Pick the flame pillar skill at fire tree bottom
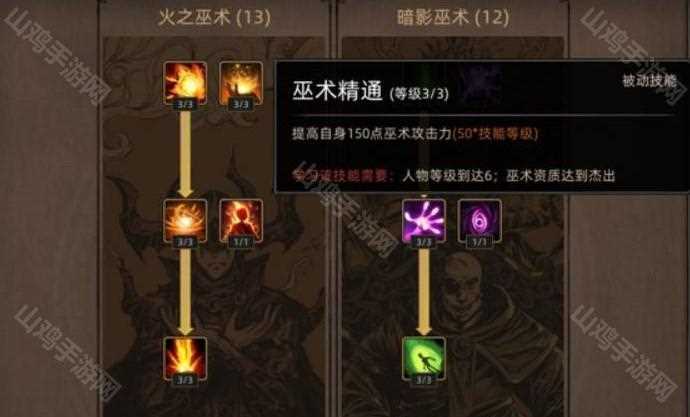The image size is (690, 417). point(185,358)
